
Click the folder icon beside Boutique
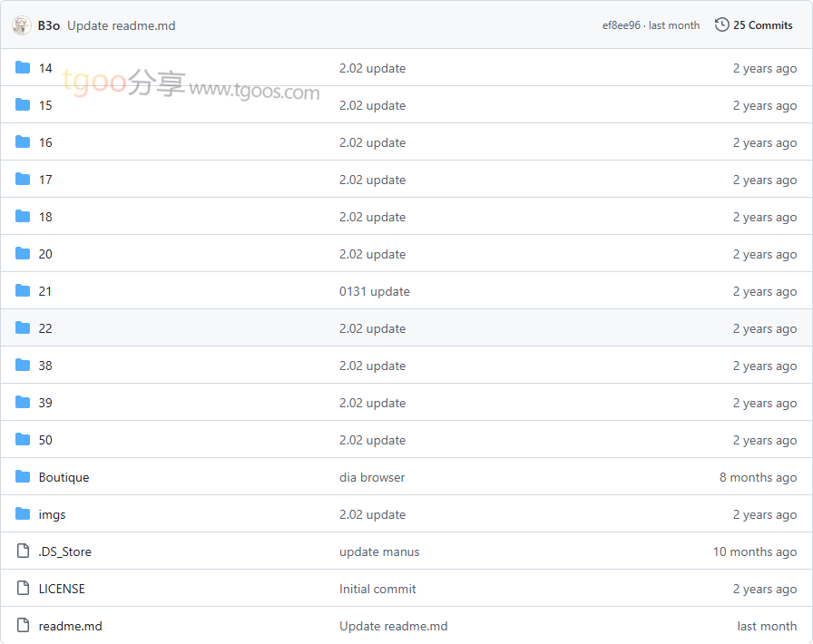pyautogui.click(x=23, y=477)
